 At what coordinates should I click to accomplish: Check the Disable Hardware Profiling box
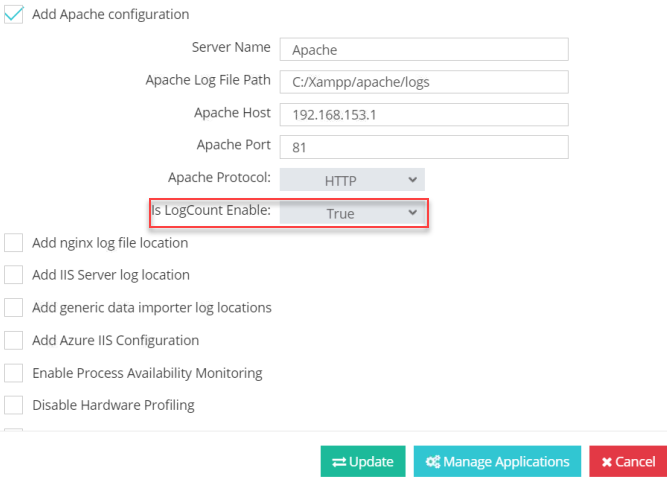pos(14,406)
